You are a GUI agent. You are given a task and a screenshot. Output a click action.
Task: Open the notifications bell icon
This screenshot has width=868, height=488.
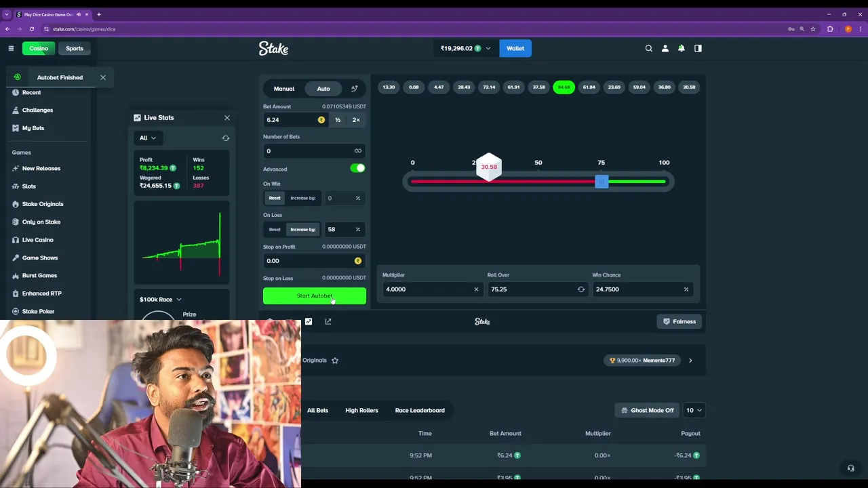[x=682, y=48]
